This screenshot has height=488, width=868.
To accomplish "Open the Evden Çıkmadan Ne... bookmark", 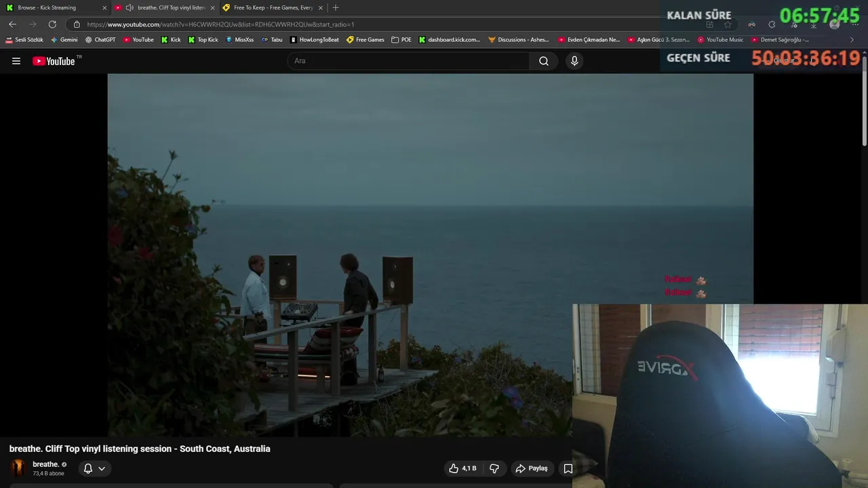I will click(x=589, y=40).
